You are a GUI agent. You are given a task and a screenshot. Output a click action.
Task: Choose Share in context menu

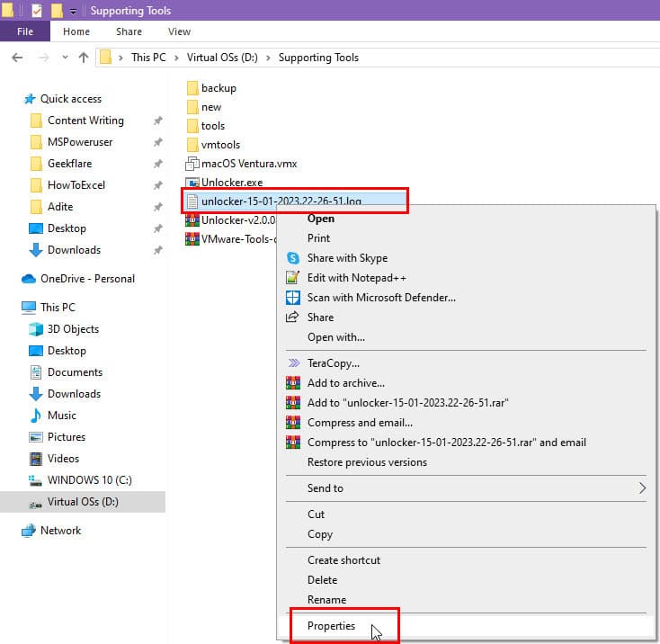coord(320,318)
